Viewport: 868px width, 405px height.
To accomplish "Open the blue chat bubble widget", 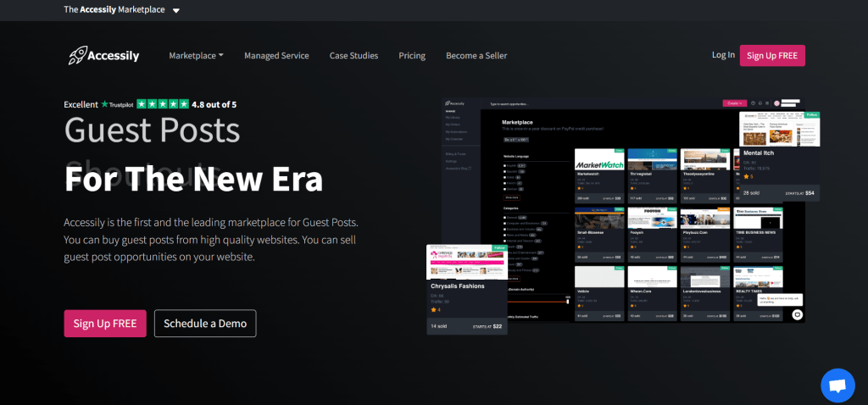I will [837, 386].
